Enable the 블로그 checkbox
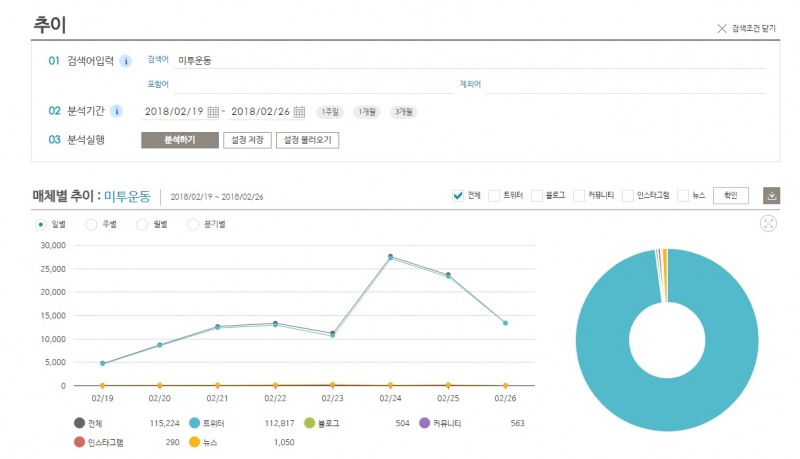800x459 pixels. coord(537,196)
